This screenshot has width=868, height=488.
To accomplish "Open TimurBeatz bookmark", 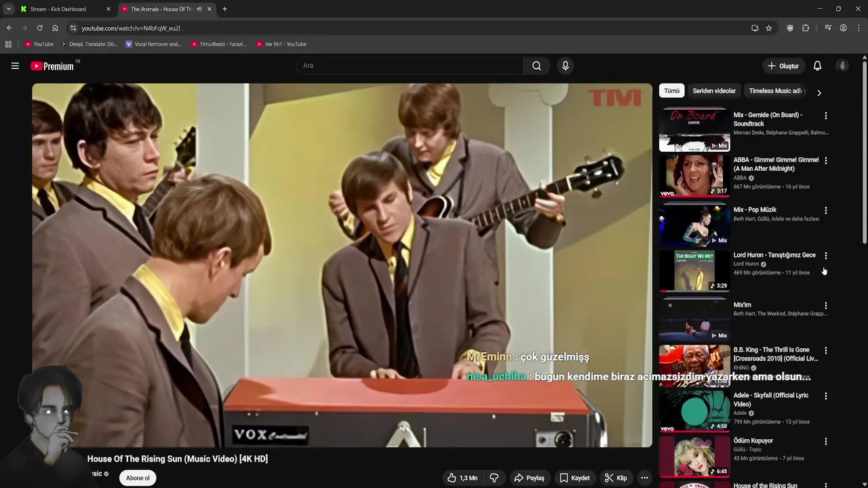I will coord(218,44).
